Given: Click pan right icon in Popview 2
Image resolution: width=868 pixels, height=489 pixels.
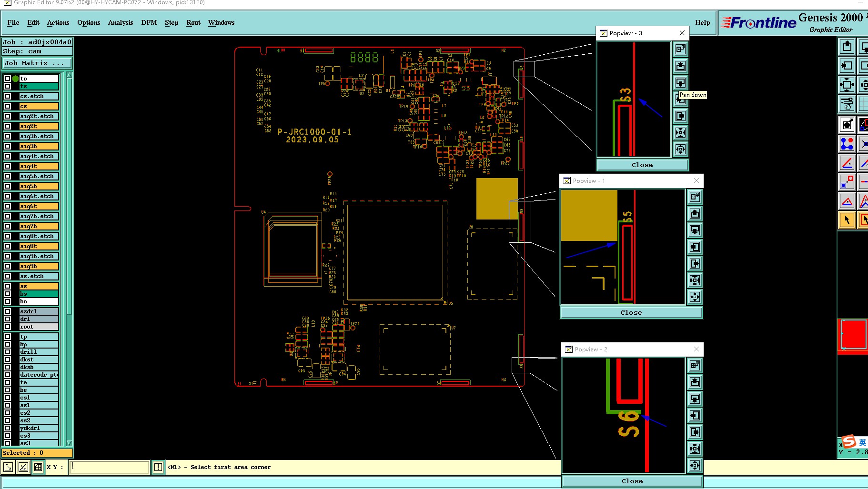Looking at the screenshot, I should coord(695,432).
